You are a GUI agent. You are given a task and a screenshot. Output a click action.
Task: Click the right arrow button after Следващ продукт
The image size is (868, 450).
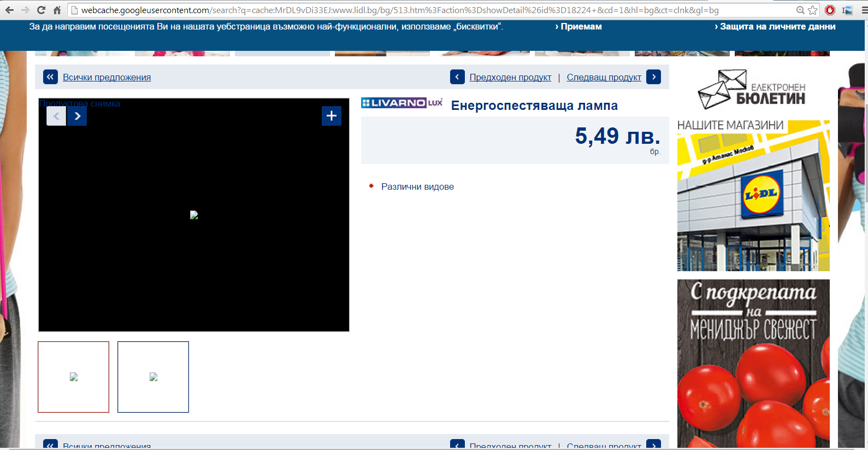653,77
